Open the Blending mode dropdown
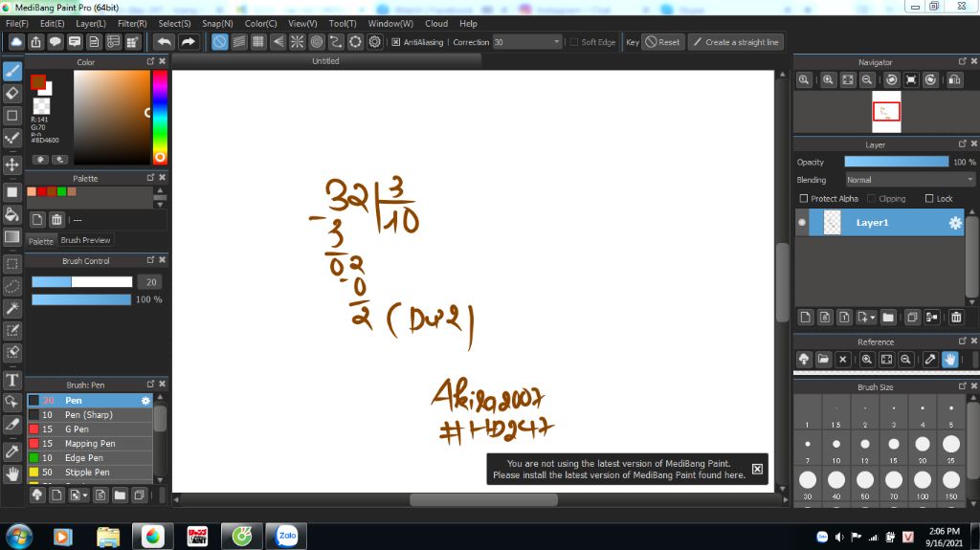This screenshot has width=980, height=550. tap(910, 180)
